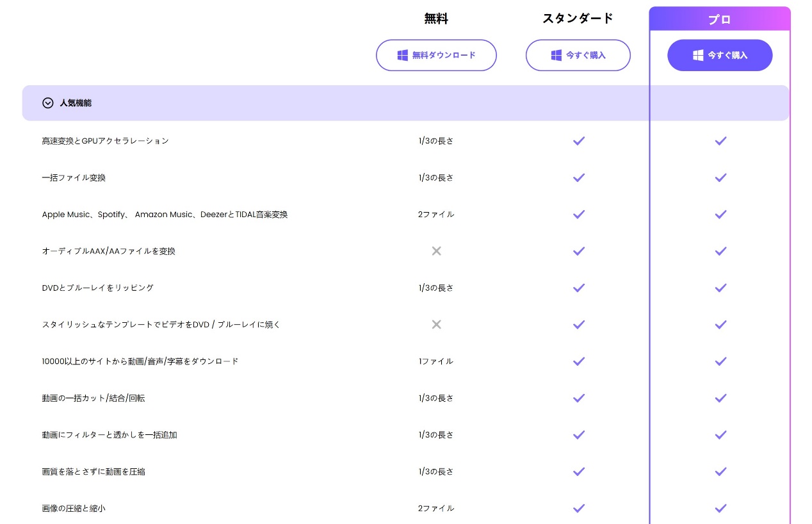Screen dimensions: 812x524
Task: Click 今すぐ購入 under スタンダード
Action: (578, 55)
